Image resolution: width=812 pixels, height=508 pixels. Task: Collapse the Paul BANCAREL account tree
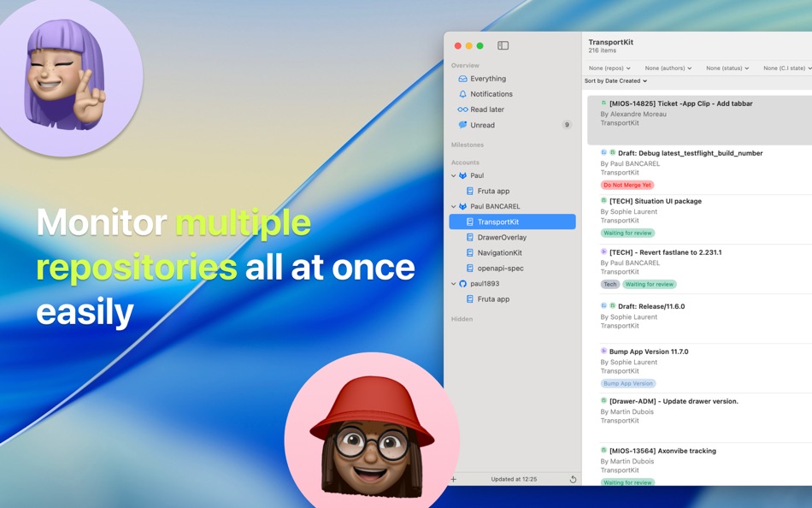coord(453,206)
